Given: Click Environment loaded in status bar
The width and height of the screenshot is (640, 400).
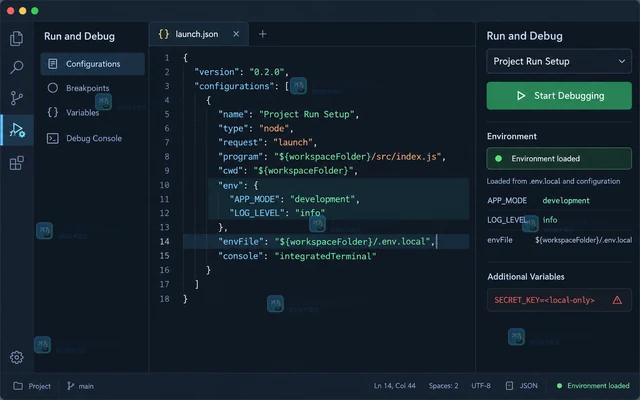Looking at the screenshot, I should tap(593, 386).
